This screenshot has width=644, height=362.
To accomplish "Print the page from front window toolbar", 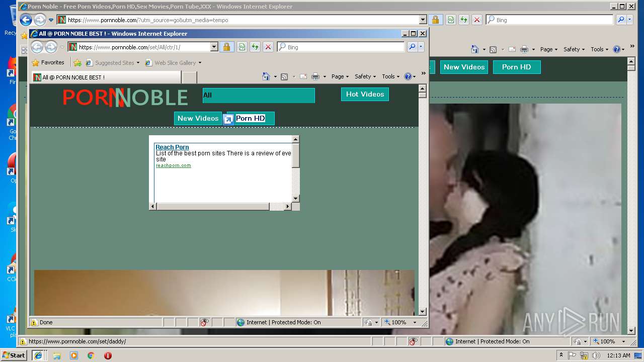I will pos(315,76).
